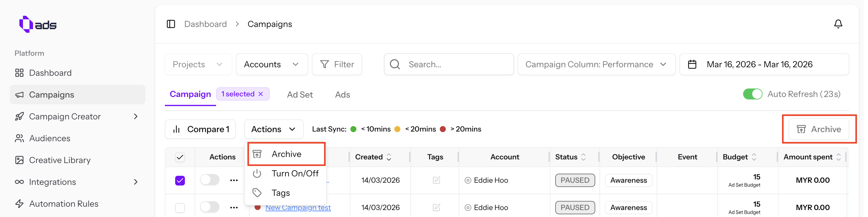Screen dimensions: 868x217
Task: Switch to the Ad Set tab
Action: [x=299, y=95]
